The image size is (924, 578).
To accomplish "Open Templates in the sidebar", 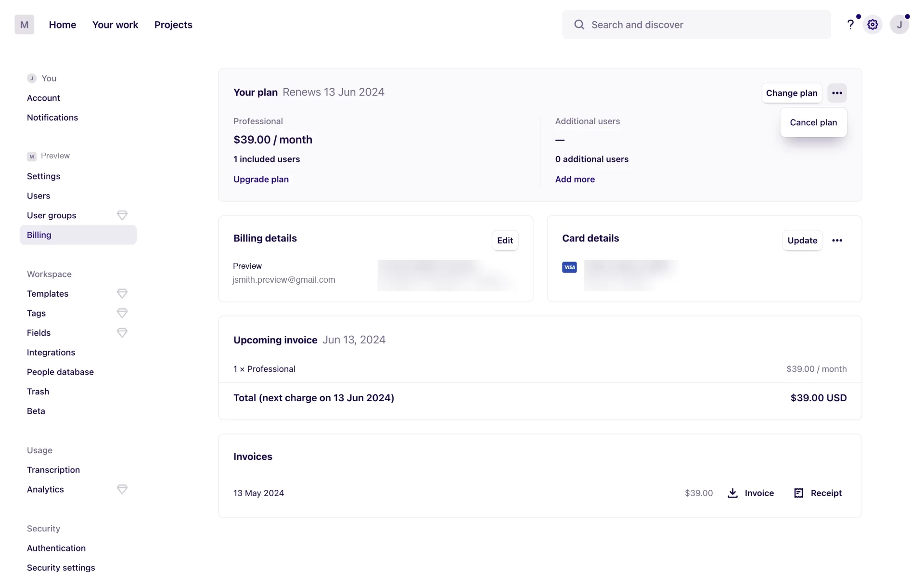I will point(48,294).
